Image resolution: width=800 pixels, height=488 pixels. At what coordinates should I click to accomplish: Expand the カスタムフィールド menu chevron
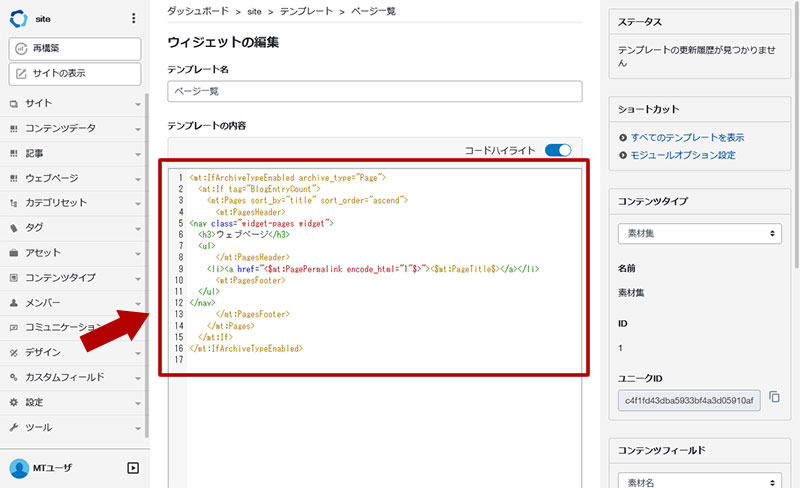tap(138, 378)
